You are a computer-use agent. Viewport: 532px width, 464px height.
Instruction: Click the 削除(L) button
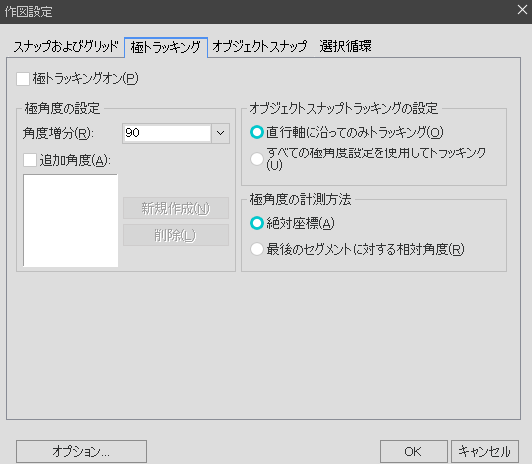(176, 235)
